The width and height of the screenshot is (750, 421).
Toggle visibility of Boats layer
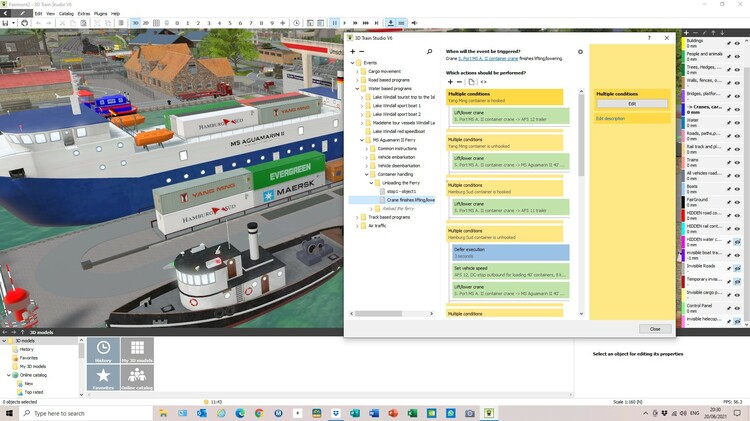tap(737, 189)
